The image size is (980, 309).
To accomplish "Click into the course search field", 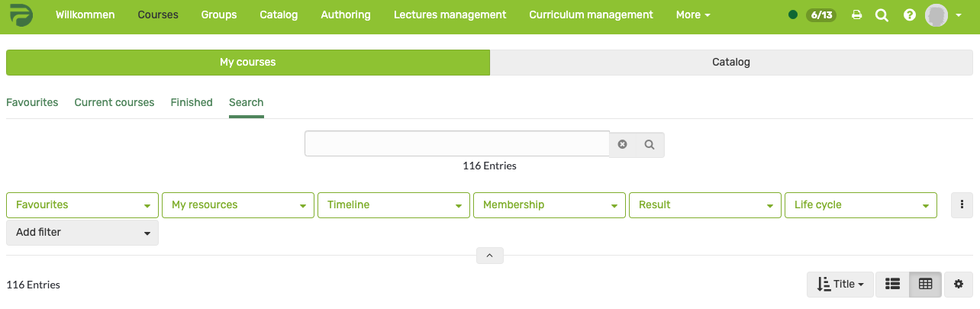I will [456, 144].
